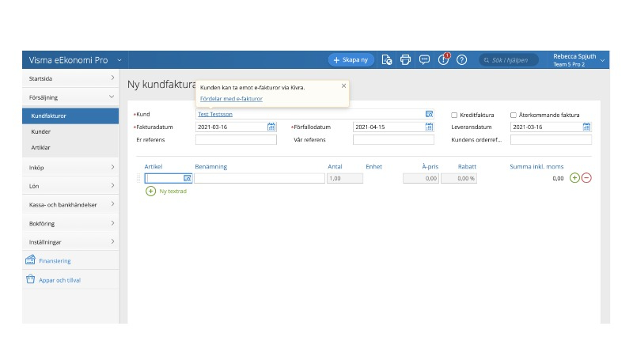Viewport: 633px width, 364px height.
Task: Click the Vår referens input field
Action: pos(393,139)
